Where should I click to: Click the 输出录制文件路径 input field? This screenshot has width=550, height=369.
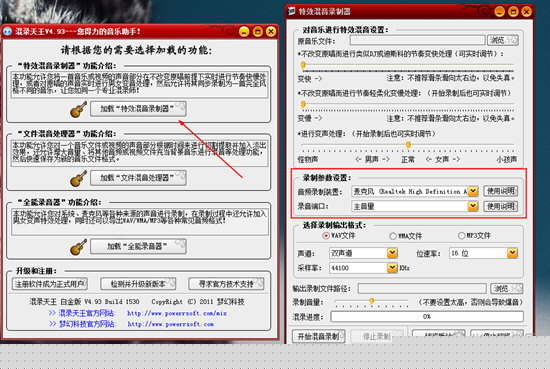tap(422, 289)
